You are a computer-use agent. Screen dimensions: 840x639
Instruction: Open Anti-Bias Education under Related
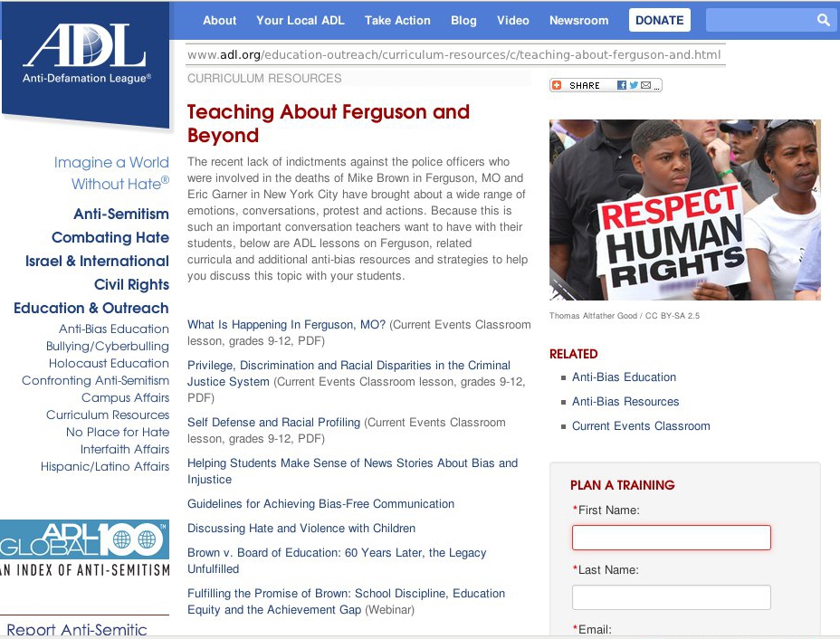[x=624, y=377]
